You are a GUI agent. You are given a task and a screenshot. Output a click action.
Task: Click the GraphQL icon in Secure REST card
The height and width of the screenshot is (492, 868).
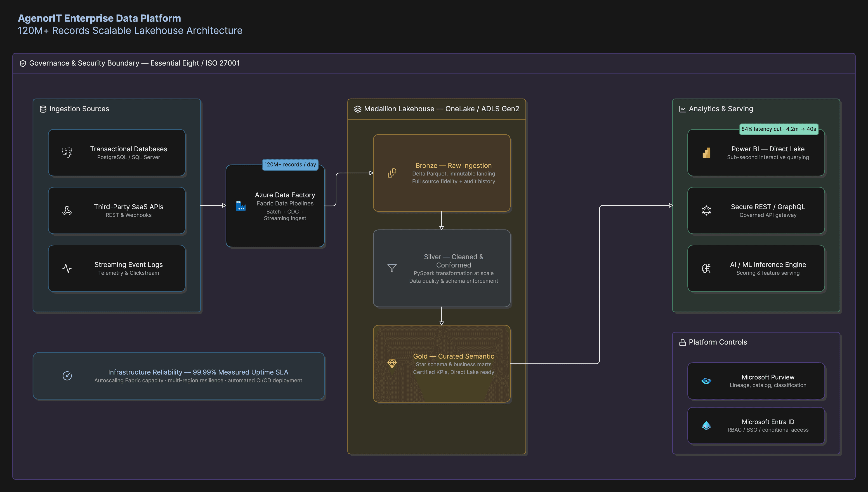pos(706,211)
